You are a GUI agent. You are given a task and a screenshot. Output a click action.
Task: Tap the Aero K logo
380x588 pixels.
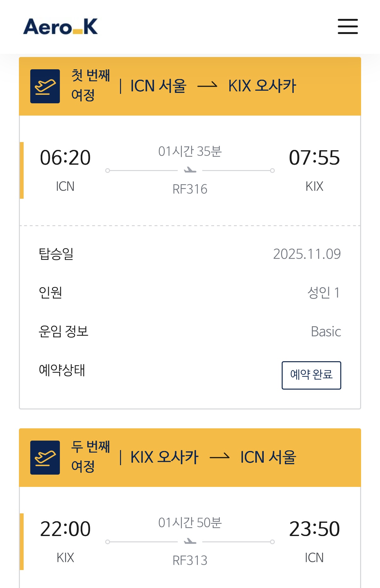[x=60, y=26]
